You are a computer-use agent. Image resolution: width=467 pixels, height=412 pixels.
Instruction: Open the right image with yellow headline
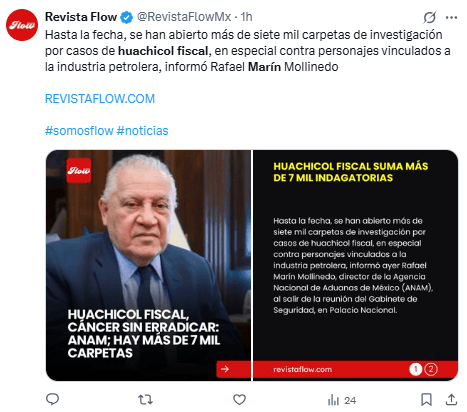coord(355,265)
